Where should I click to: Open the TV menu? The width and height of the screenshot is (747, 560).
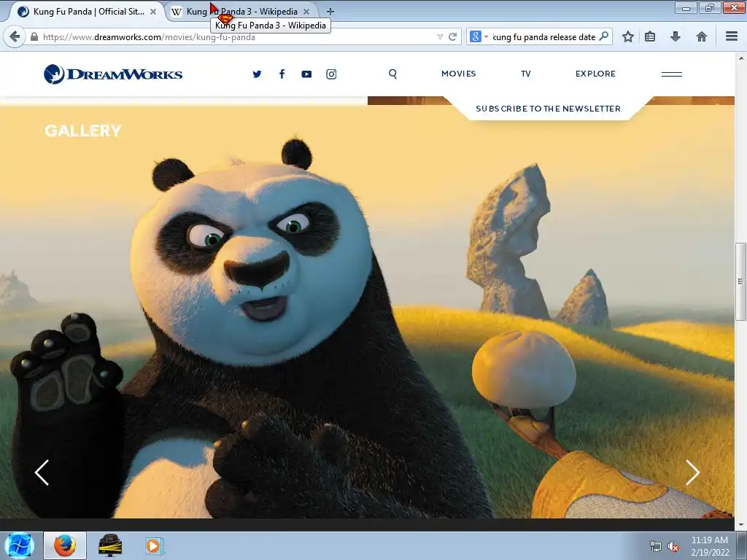[x=526, y=74]
